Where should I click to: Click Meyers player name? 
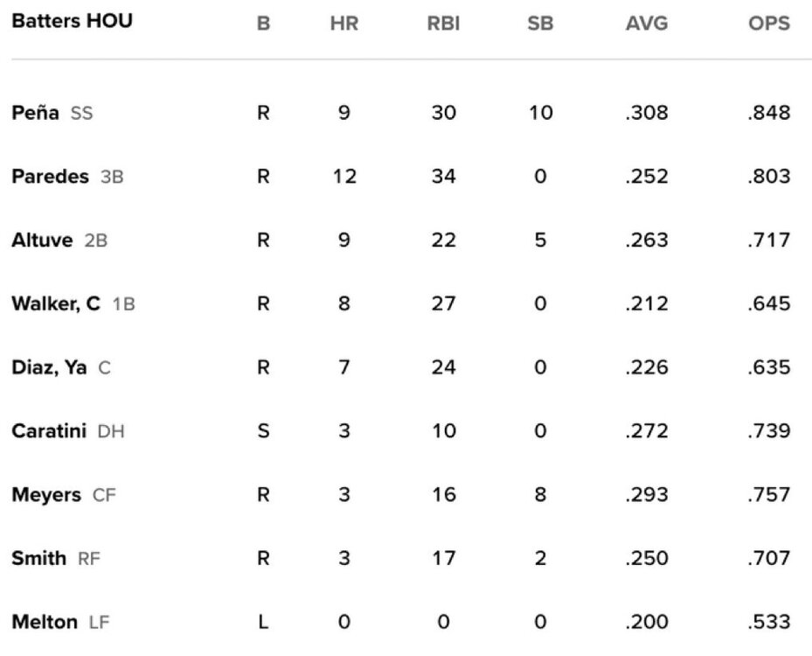click(x=46, y=495)
